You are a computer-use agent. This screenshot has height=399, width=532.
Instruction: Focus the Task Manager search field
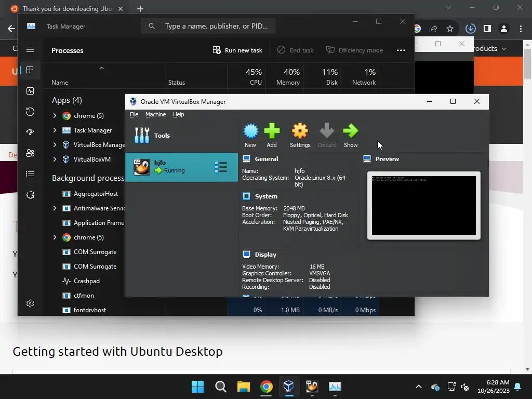[208, 26]
